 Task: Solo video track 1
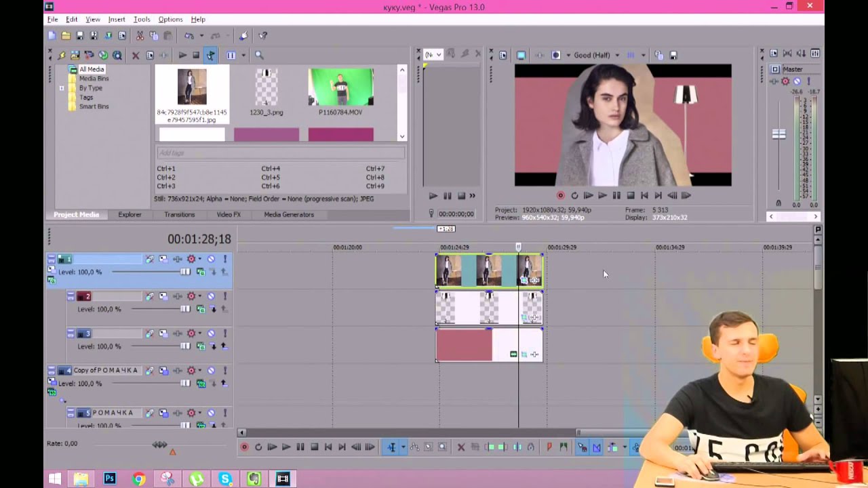pyautogui.click(x=224, y=259)
